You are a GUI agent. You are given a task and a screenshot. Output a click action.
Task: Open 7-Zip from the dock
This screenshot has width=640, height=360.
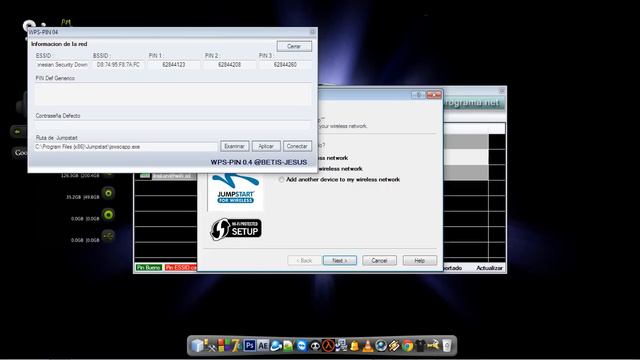point(236,346)
